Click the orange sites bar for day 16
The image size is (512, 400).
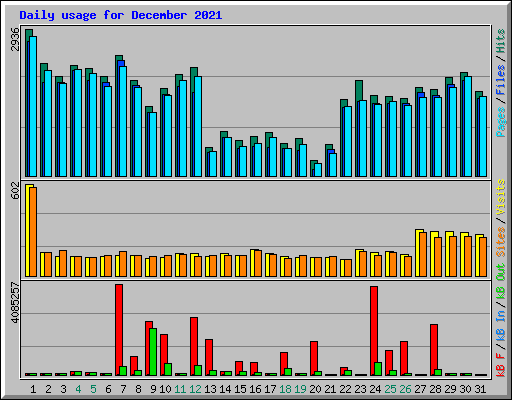[x=258, y=264]
